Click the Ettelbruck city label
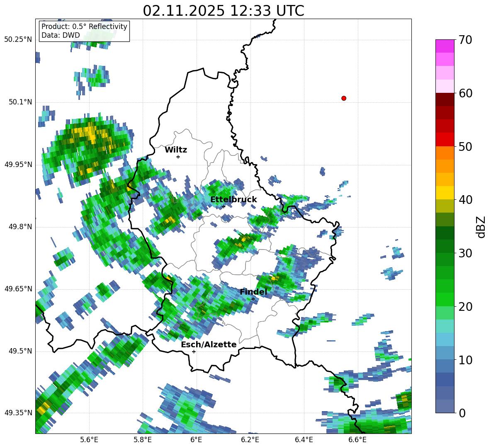Screen dimensions: 491x448 point(233,200)
